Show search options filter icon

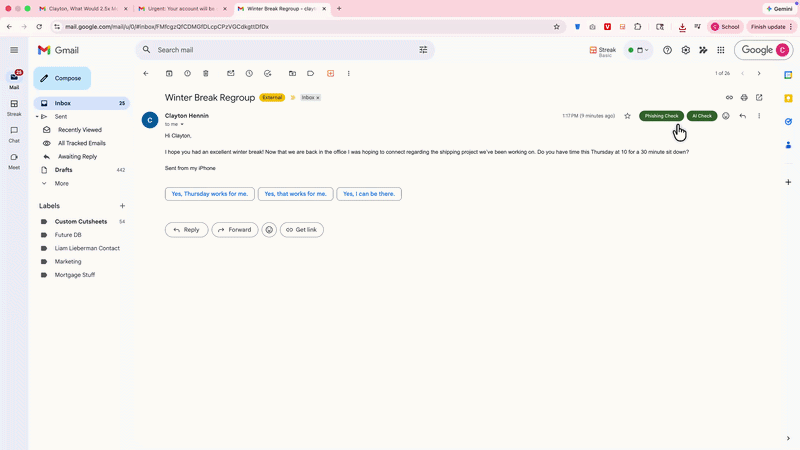[423, 50]
